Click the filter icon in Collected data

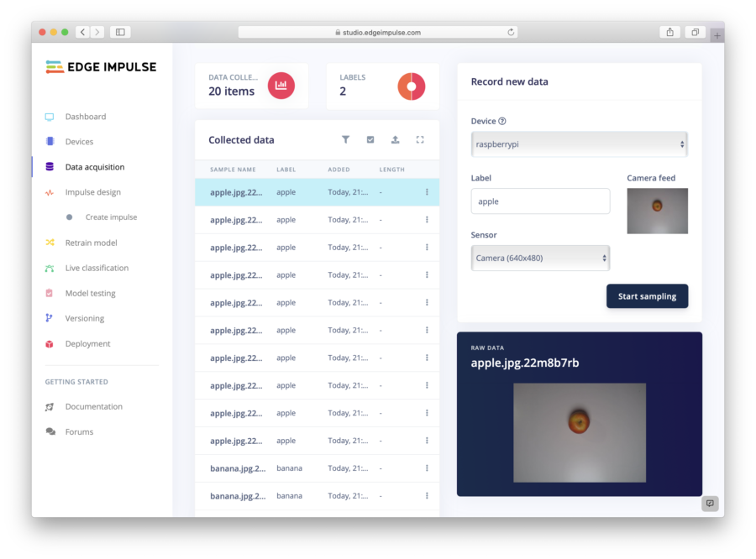[345, 140]
